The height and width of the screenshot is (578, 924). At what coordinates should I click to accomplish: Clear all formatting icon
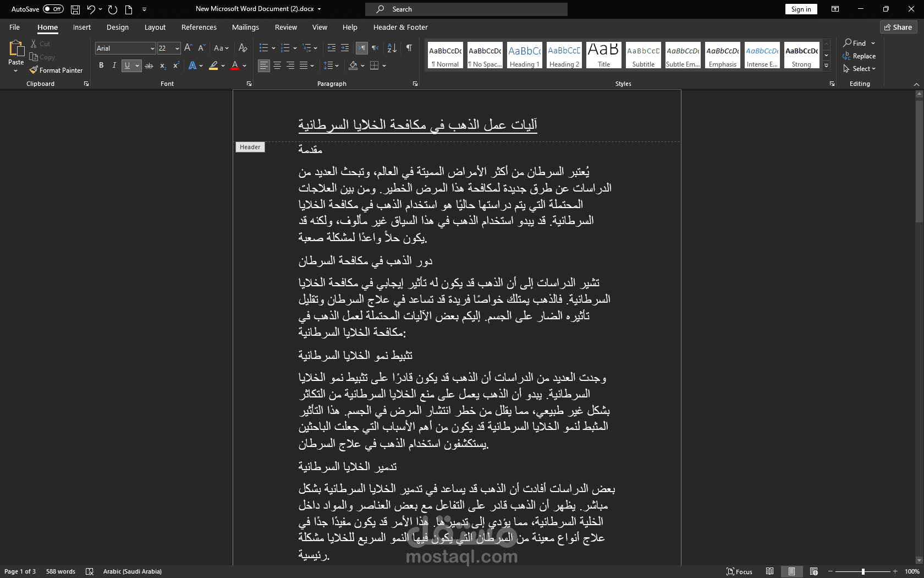[x=243, y=48]
